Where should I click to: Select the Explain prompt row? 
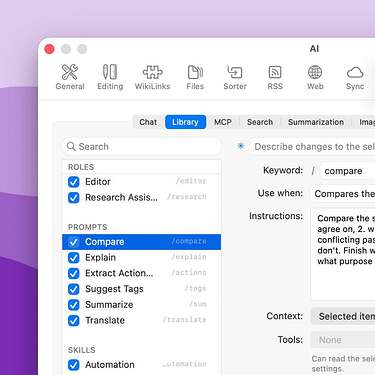(142, 257)
